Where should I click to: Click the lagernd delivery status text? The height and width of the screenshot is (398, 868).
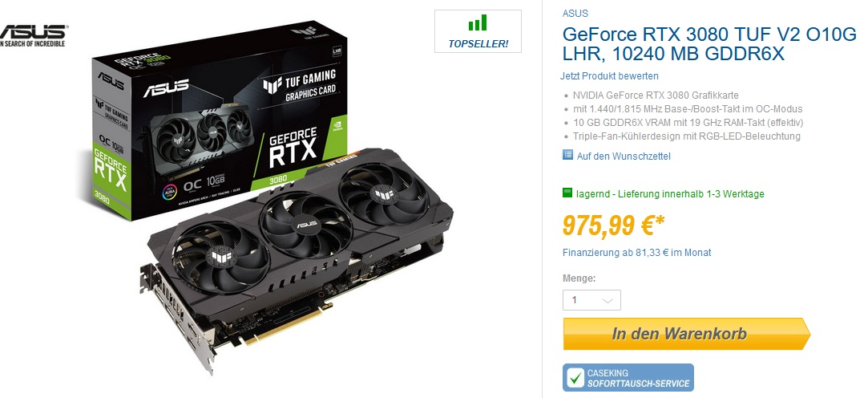[670, 194]
